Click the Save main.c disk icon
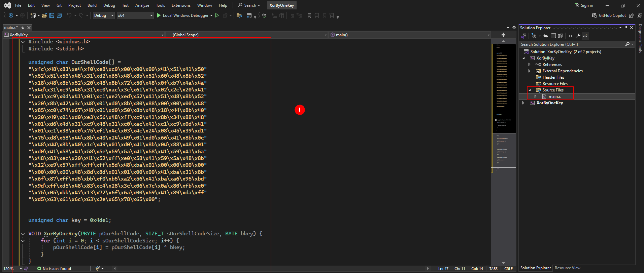Image resolution: width=644 pixels, height=273 pixels. coord(52,15)
